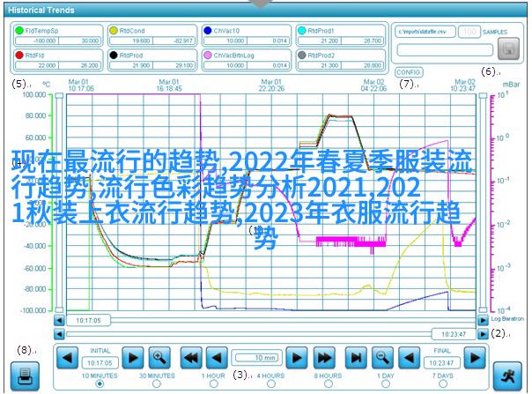Click the pink ChVacBrtnLog color swatch
This screenshot has height=394, width=532.
tap(208, 55)
